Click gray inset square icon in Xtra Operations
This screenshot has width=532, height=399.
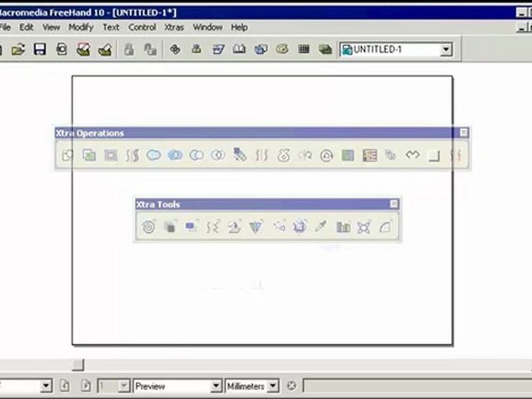111,155
